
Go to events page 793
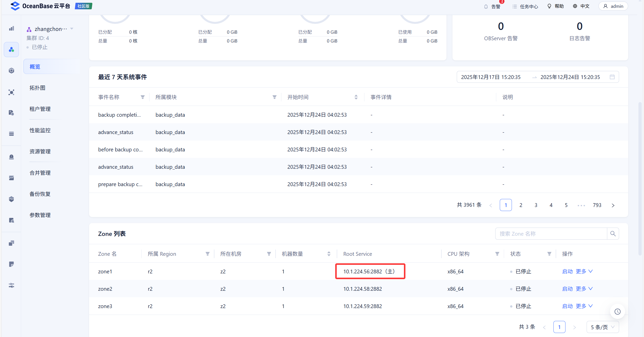(597, 205)
